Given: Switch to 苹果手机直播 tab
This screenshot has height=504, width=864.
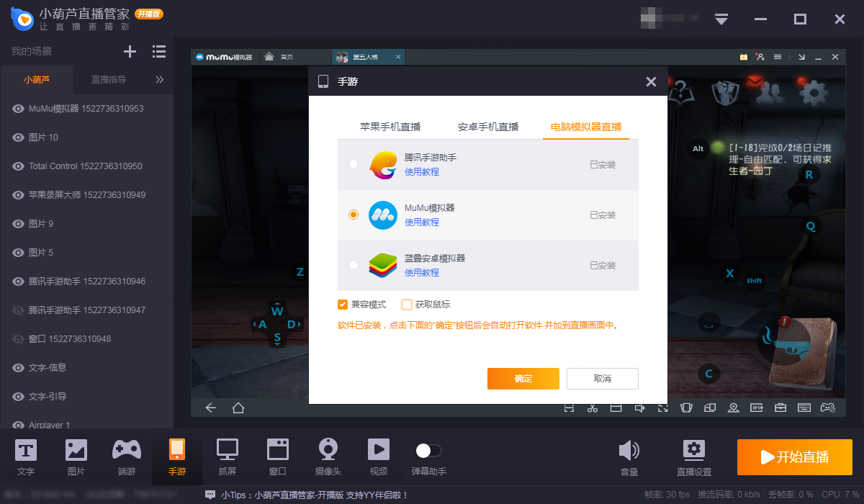Looking at the screenshot, I should 390,127.
